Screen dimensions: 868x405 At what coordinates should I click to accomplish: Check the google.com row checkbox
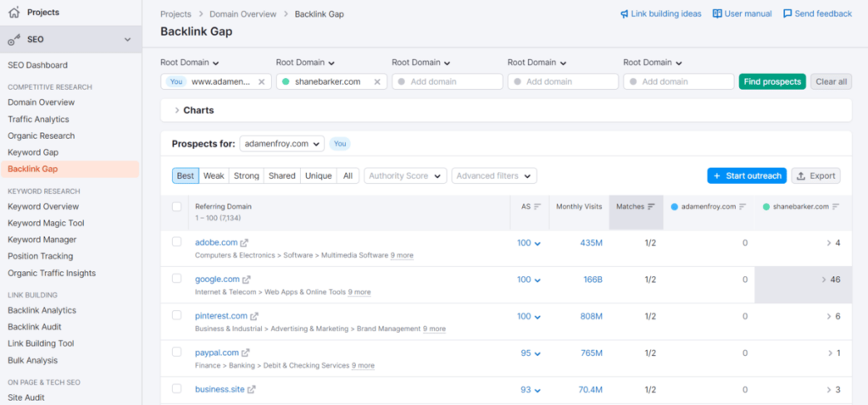click(176, 278)
